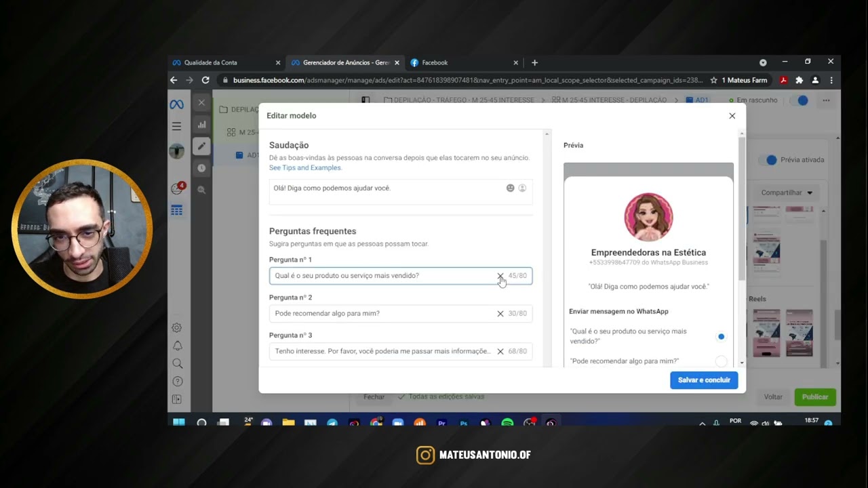The width and height of the screenshot is (868, 488).
Task: Open Premiere Pro from taskbar
Action: coord(441,423)
